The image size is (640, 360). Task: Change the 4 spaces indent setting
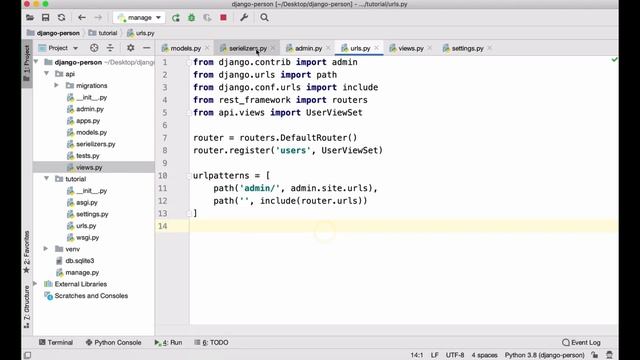(x=484, y=355)
